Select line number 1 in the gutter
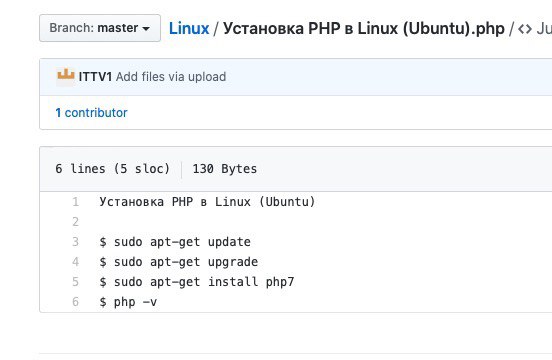The height and width of the screenshot is (360, 552). (x=75, y=202)
